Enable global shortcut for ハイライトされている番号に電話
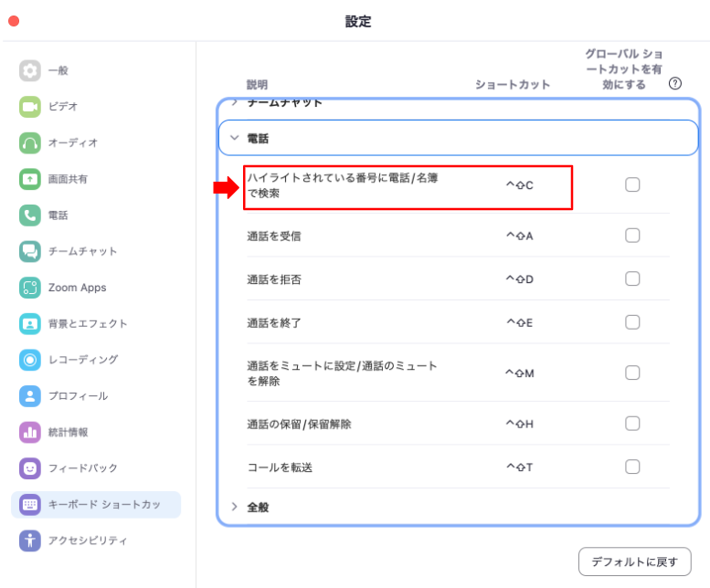Image resolution: width=710 pixels, height=588 pixels. tap(632, 184)
